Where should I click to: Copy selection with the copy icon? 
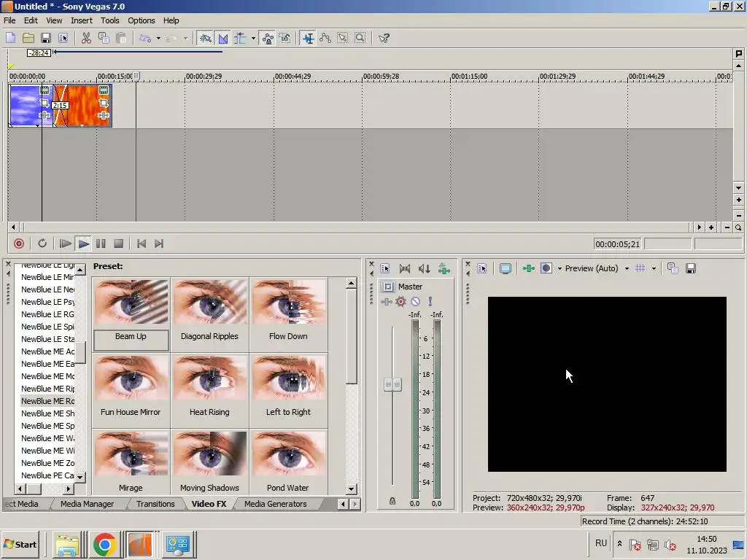104,38
